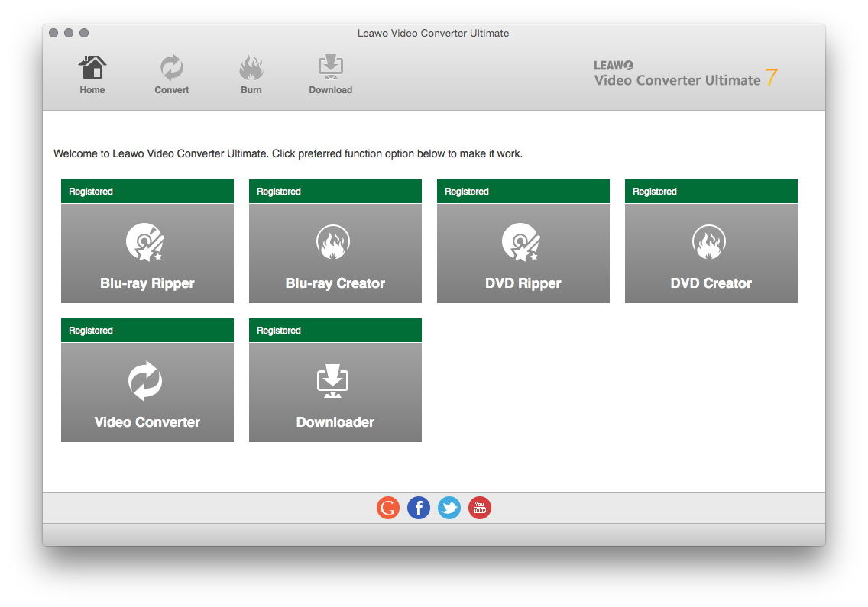
Task: Open the YouTube channel icon
Action: point(479,508)
